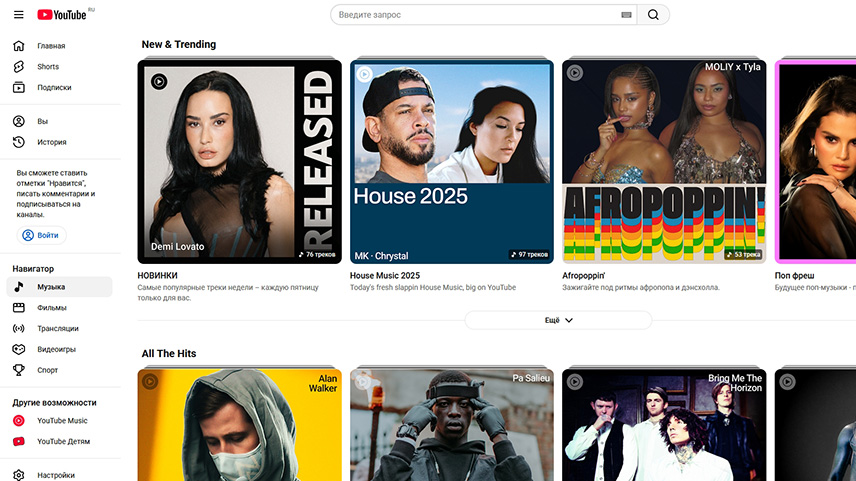Open the House Music 2025 title link
Screen dimensions: 856x481
click(385, 275)
